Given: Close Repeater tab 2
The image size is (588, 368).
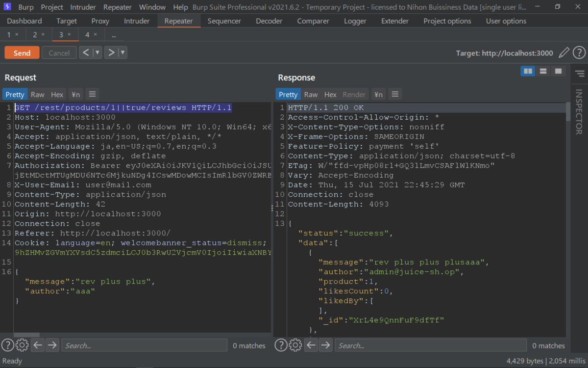Looking at the screenshot, I should (43, 34).
